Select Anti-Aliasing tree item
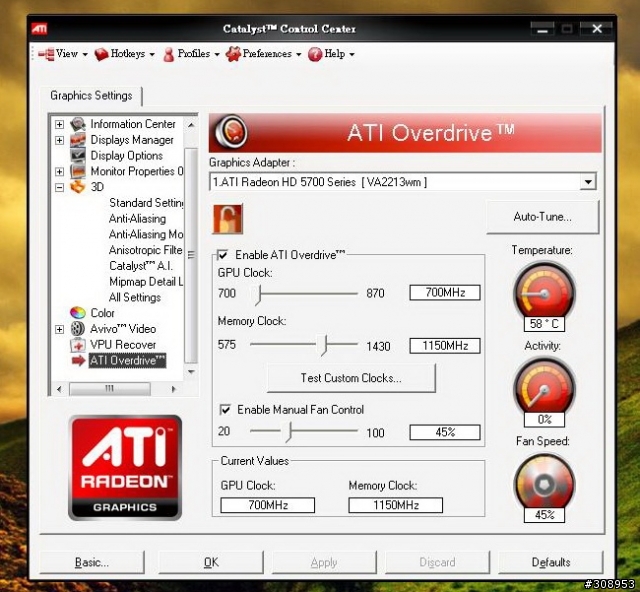Screen dimensions: 640x592 coord(138,219)
